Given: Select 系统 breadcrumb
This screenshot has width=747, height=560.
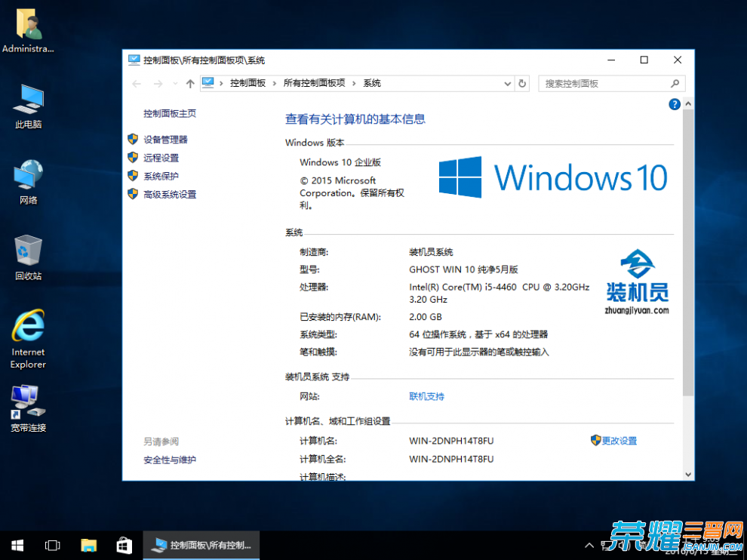Looking at the screenshot, I should 372,84.
